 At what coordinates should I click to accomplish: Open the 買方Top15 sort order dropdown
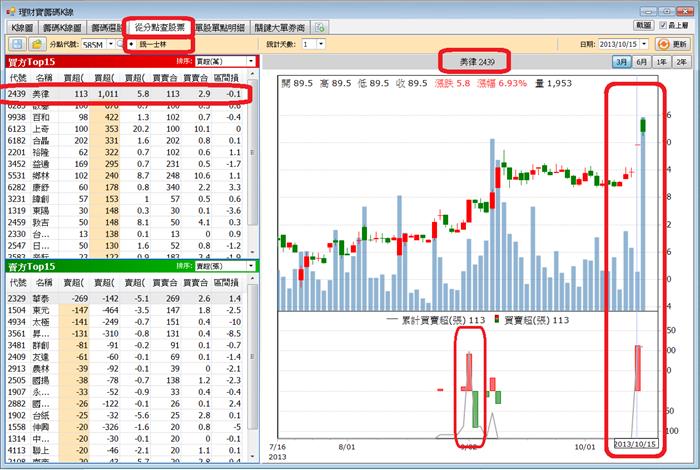click(253, 61)
